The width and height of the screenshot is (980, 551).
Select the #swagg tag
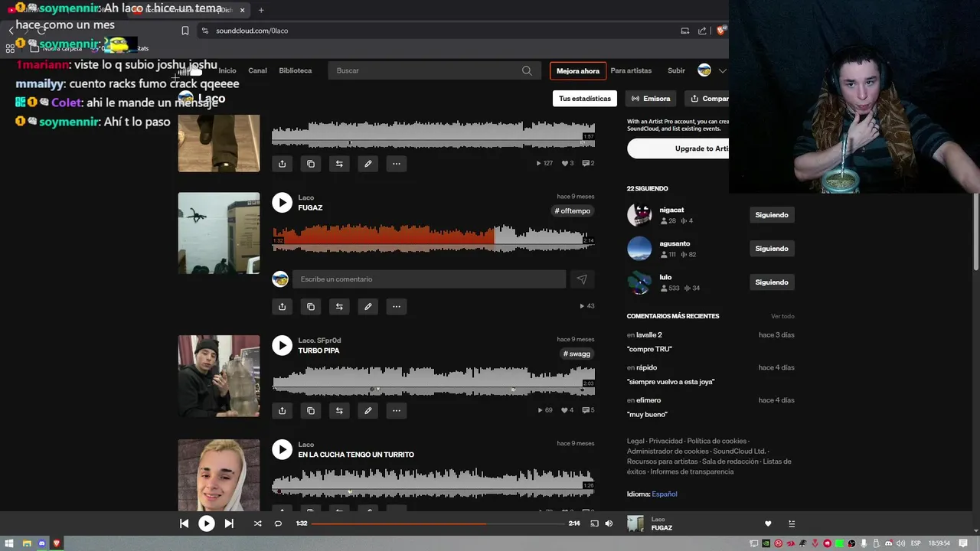tap(577, 354)
